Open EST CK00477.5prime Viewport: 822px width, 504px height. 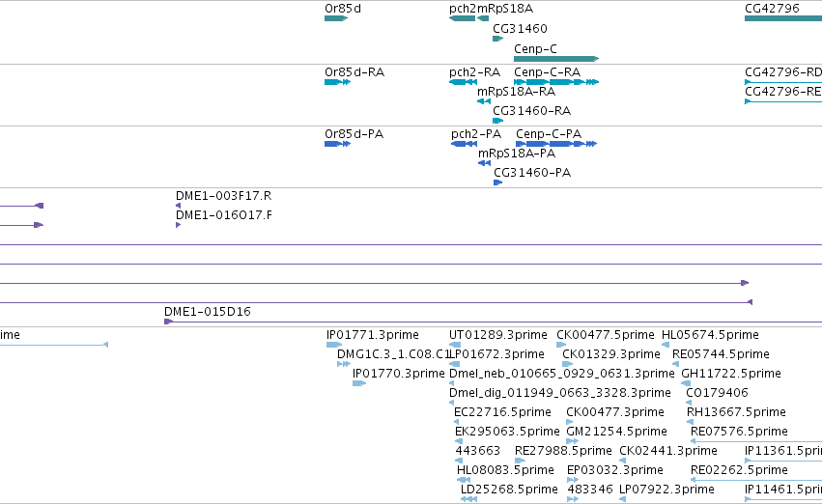pyautogui.click(x=561, y=345)
